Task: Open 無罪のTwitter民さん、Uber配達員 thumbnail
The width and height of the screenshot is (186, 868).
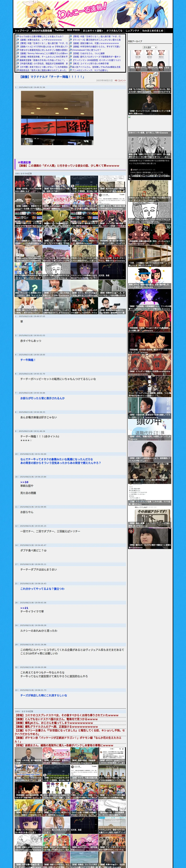Action: [x=112, y=306]
